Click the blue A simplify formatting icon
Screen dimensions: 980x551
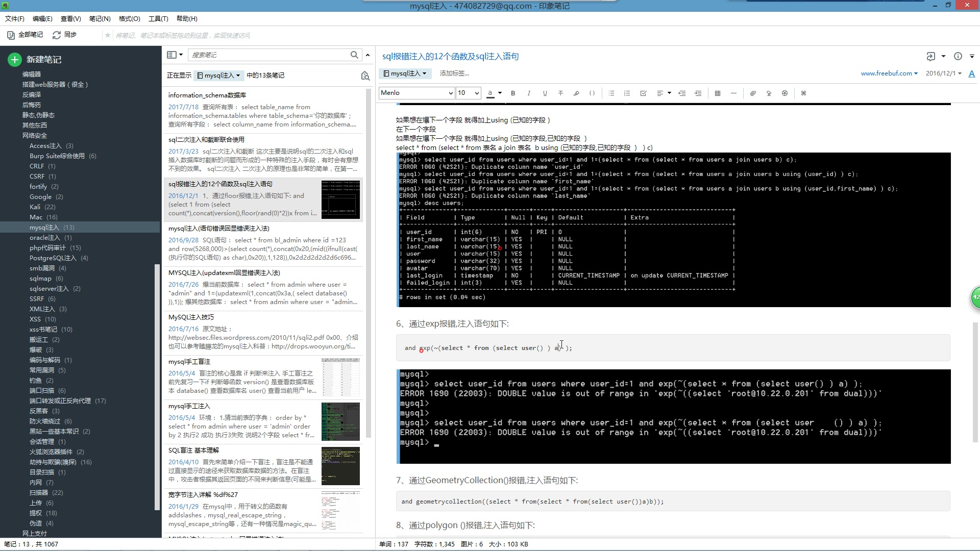pos(972,73)
